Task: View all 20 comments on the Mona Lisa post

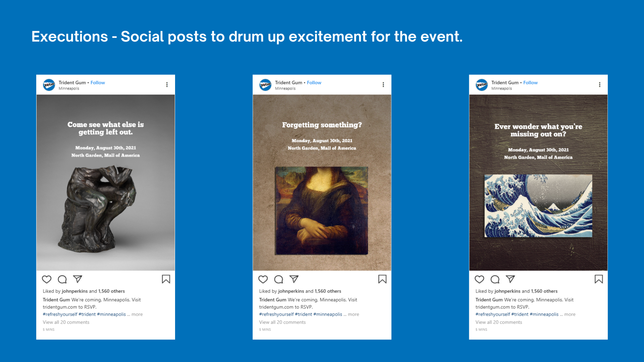Action: (282, 322)
